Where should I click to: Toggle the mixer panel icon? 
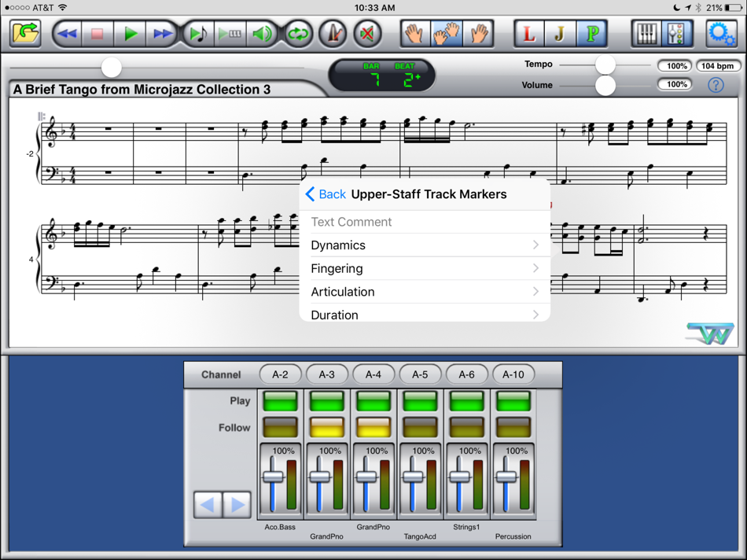(677, 34)
